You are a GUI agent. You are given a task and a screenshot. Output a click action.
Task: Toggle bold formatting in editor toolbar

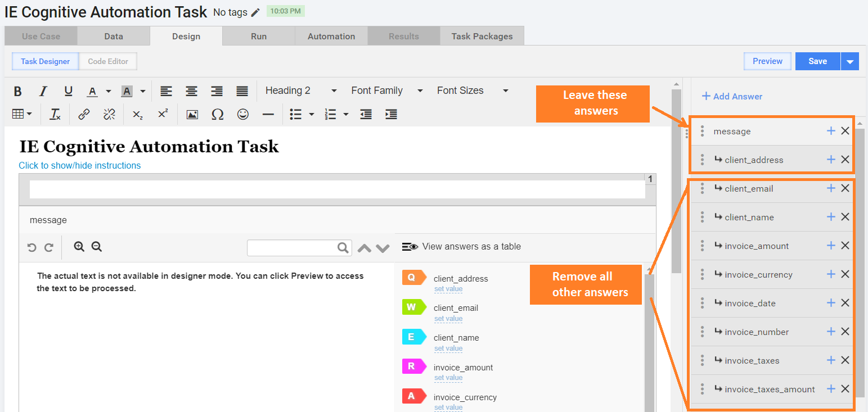pyautogui.click(x=17, y=91)
